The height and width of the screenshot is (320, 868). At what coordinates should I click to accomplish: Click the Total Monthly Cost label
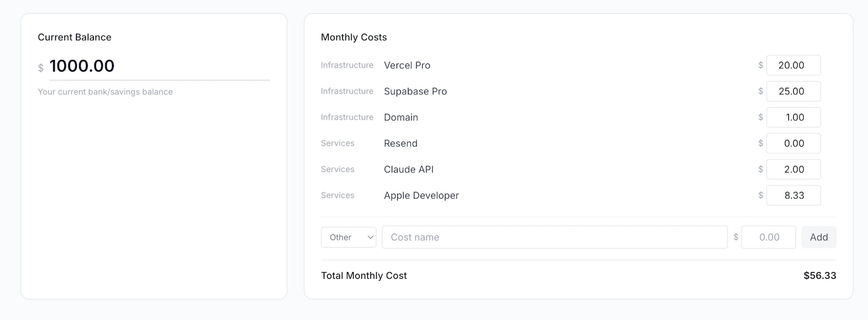pyautogui.click(x=364, y=276)
